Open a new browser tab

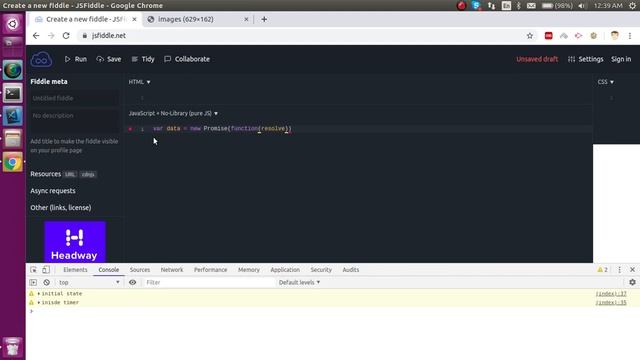pos(264,19)
